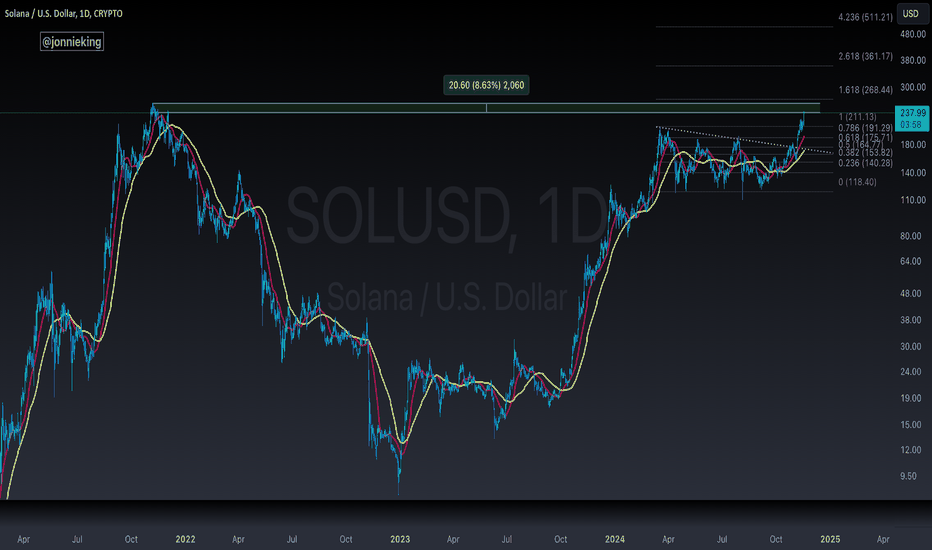Select the 4.236 (511.21) Fibonacci level label
Viewport: 932px width, 550px height.
(865, 17)
